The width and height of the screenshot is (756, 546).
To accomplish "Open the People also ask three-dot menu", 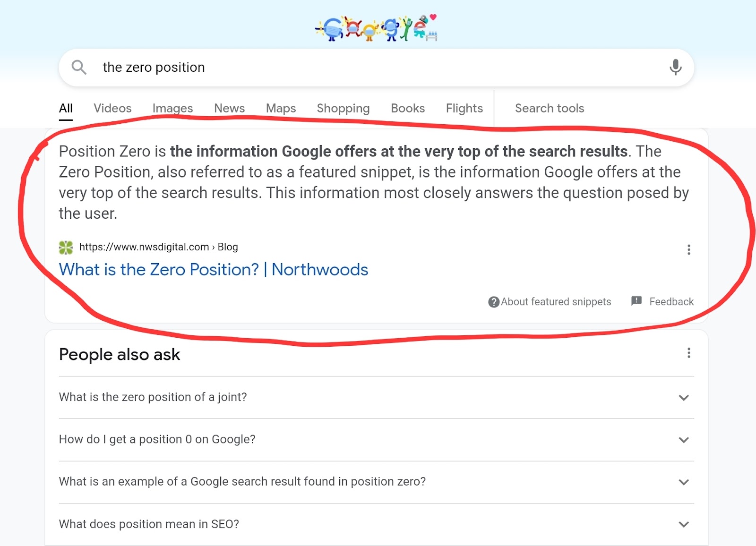I will pyautogui.click(x=689, y=353).
